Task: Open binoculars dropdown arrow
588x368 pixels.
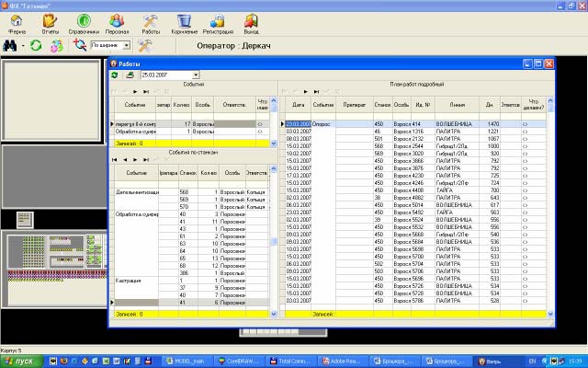Action: (23, 46)
